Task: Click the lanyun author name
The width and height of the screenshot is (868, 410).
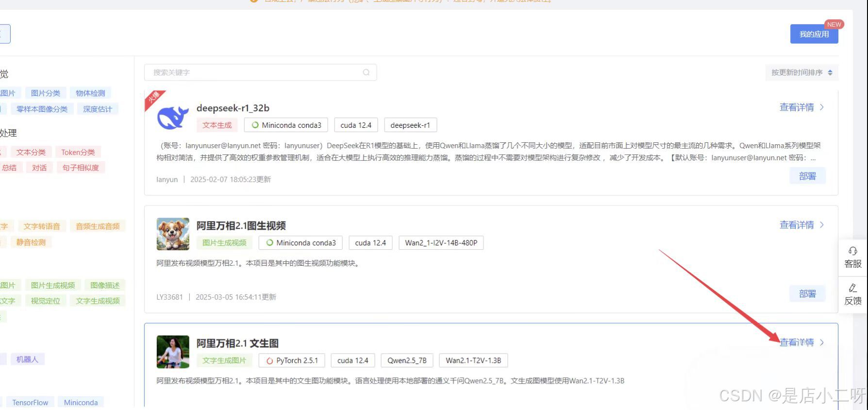Action: coord(167,179)
